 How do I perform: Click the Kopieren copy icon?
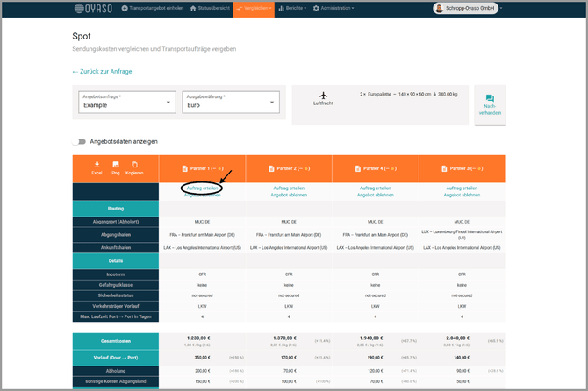coord(134,165)
